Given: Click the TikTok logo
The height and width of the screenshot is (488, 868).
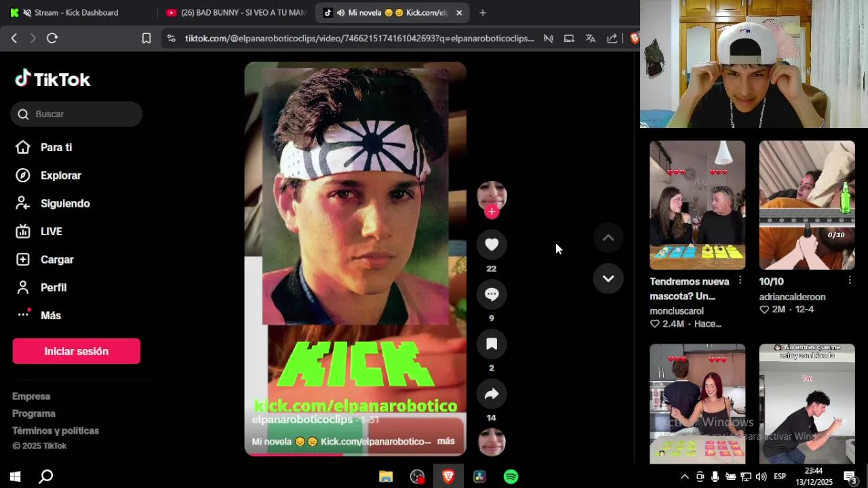Looking at the screenshot, I should pos(53,79).
